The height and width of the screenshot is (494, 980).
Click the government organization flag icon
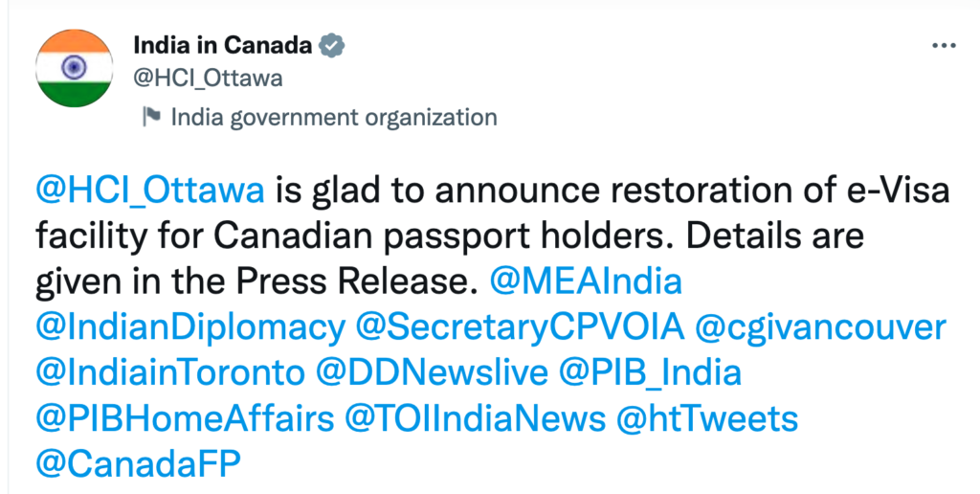tap(151, 118)
